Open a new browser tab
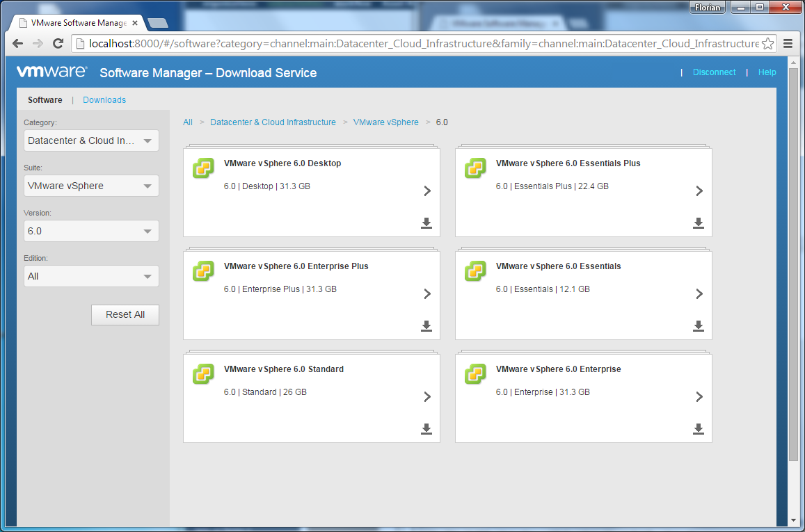805x532 pixels. click(x=158, y=22)
